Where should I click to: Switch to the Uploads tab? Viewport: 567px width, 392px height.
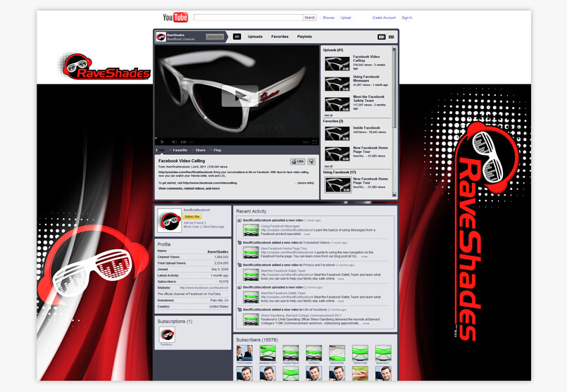(x=255, y=37)
